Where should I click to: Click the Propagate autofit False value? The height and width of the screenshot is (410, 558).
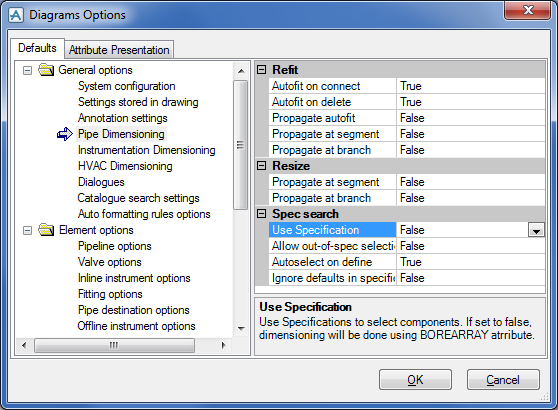coord(470,118)
